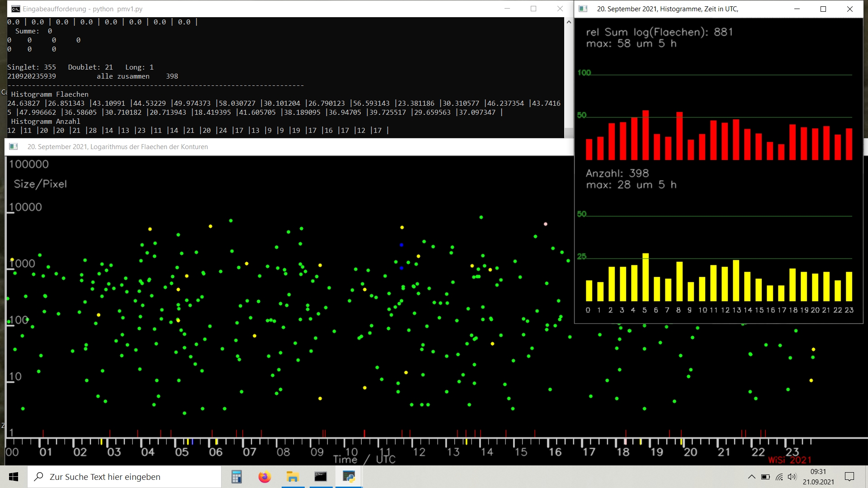868x488 pixels.
Task: Click the pink data point near 16h
Action: (546, 224)
